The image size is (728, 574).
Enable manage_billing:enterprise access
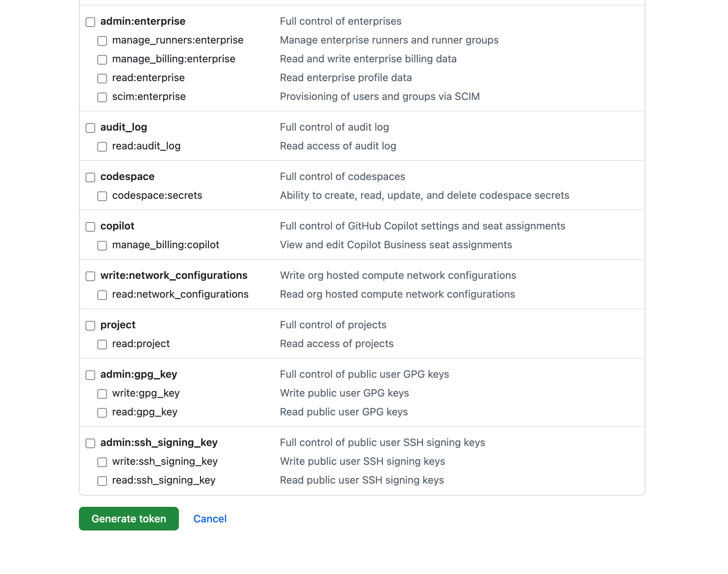pyautogui.click(x=102, y=60)
